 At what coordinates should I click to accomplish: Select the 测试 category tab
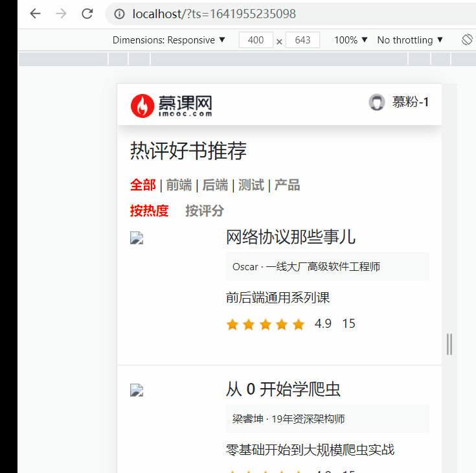251,185
